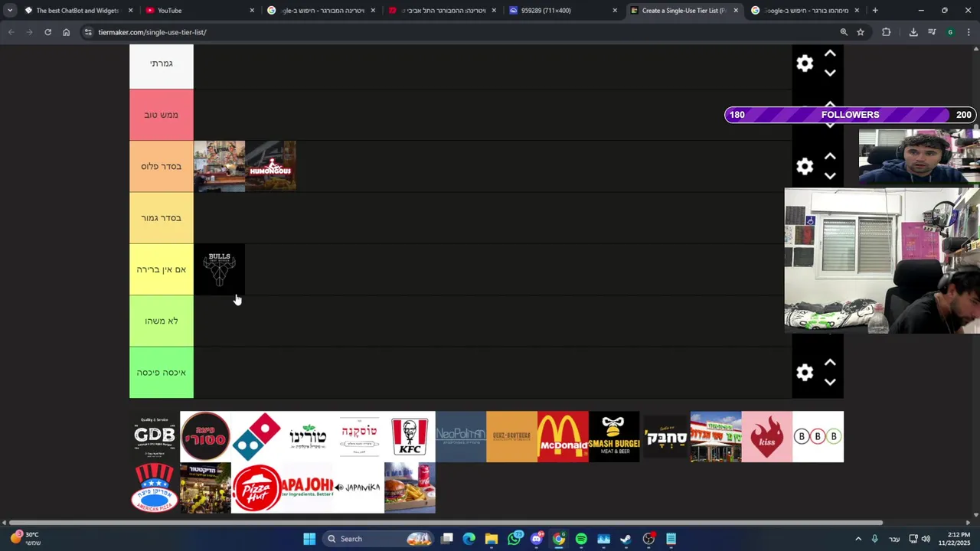Open WhatsApp from the taskbar
The height and width of the screenshot is (551, 980).
click(514, 539)
